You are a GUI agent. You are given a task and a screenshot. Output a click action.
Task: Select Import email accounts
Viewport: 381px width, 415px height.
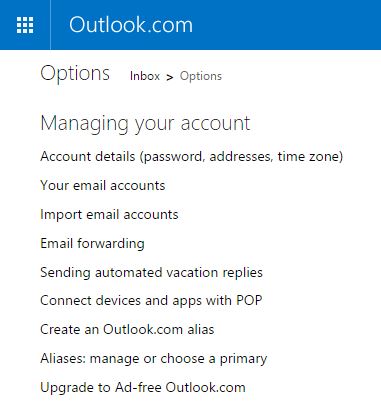click(109, 214)
